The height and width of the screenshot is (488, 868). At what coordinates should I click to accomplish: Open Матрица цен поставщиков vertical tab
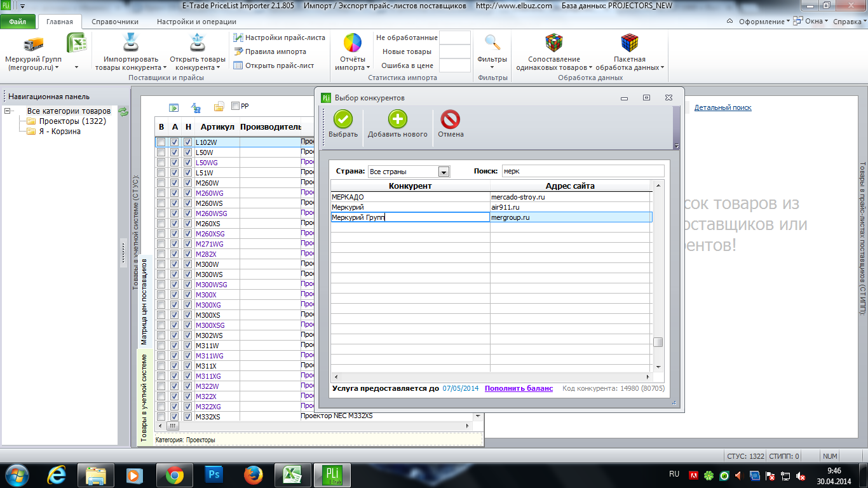point(144,302)
